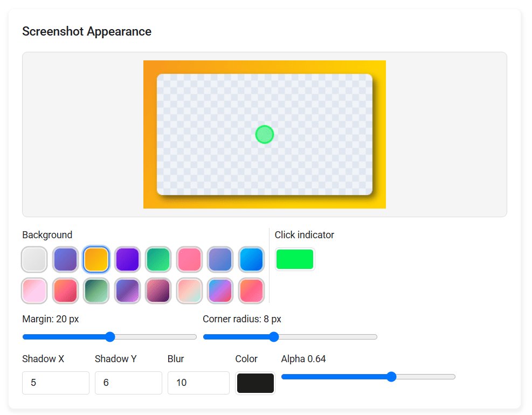Click the 'Screenshot Appearance' heading
Viewport: 532px width, 415px height.
(x=87, y=32)
